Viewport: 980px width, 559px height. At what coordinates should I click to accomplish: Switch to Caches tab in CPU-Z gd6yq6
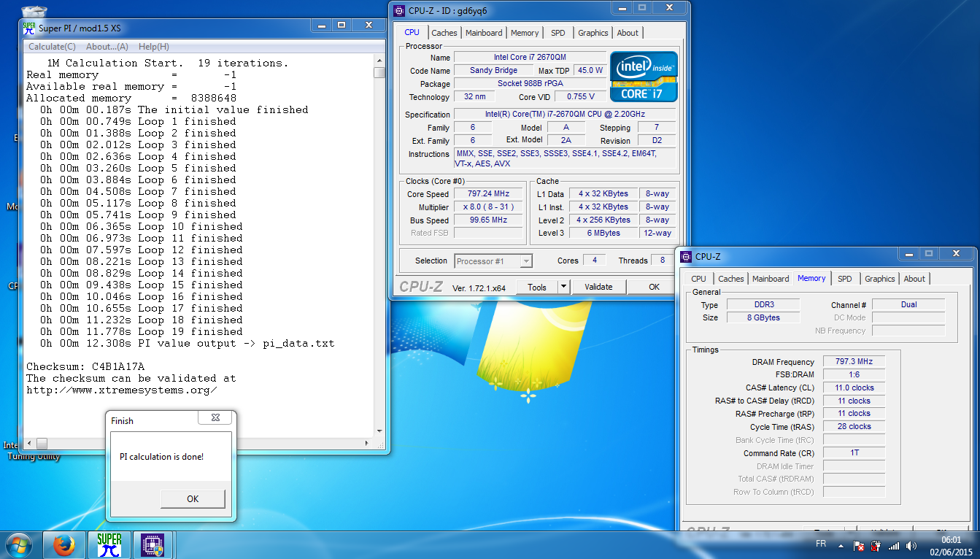(444, 33)
